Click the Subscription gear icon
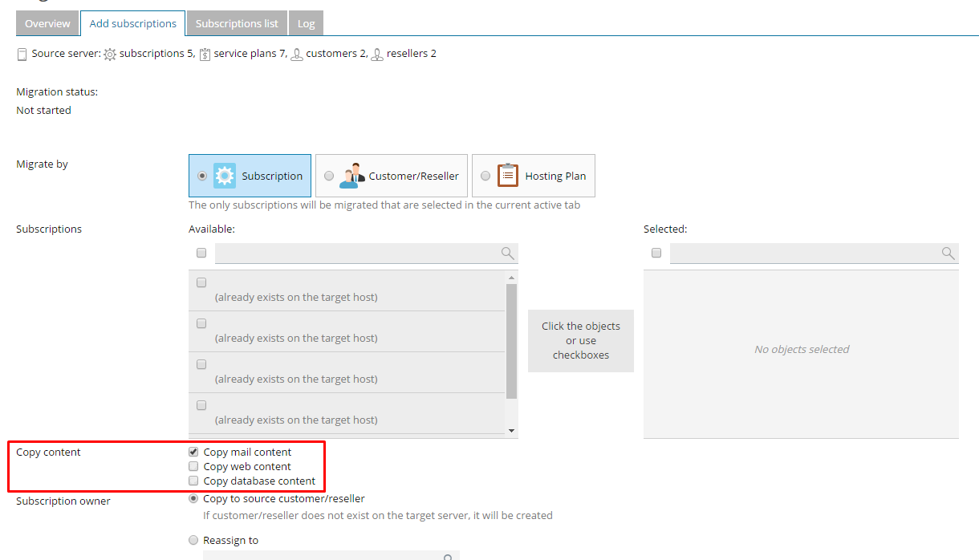The image size is (979, 560). (x=225, y=176)
